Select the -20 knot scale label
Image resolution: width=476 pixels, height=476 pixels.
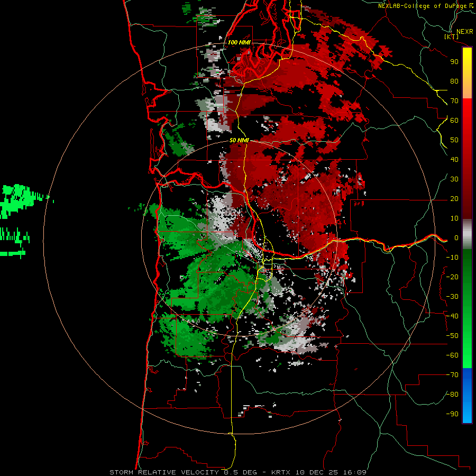click(452, 277)
